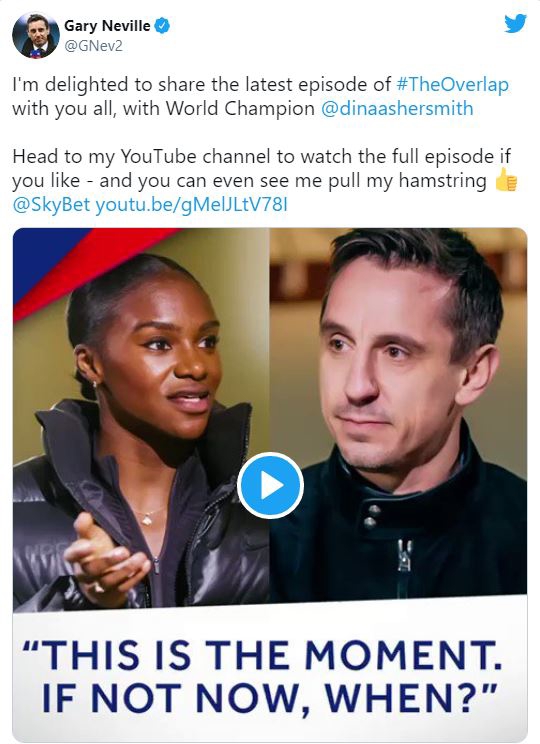Click the words "World Champion" in the tweet
The height and width of the screenshot is (744, 540).
coord(240,109)
